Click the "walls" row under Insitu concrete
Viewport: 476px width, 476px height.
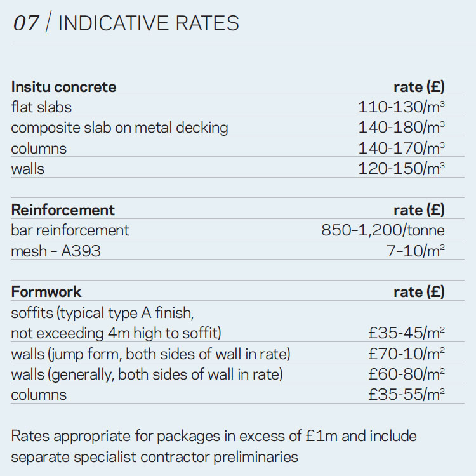click(28, 169)
